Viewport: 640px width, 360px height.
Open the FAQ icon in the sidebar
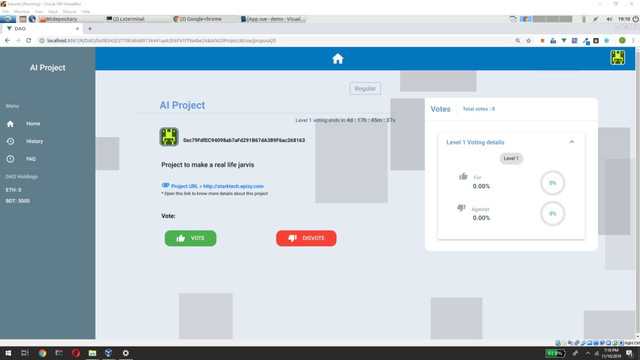10,159
